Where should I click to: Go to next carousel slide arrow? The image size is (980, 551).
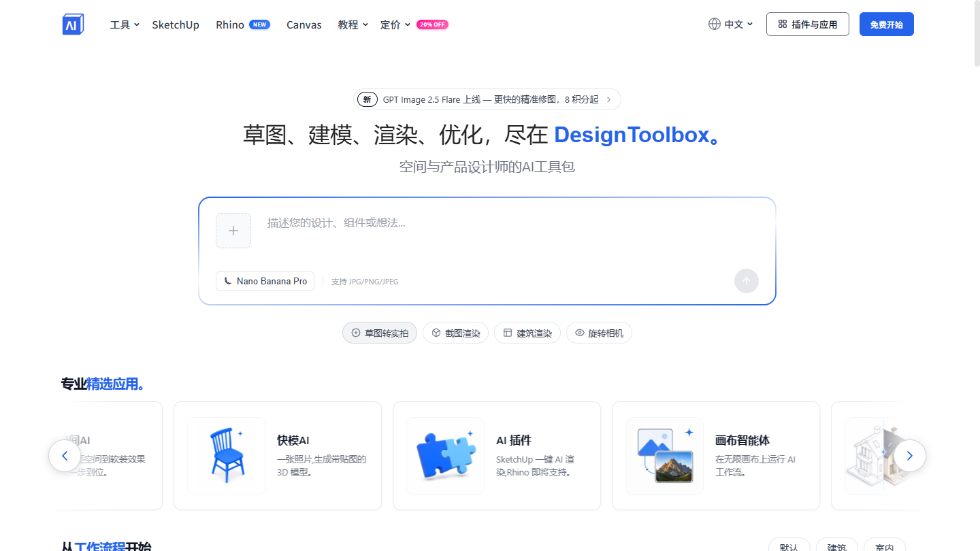click(x=910, y=456)
